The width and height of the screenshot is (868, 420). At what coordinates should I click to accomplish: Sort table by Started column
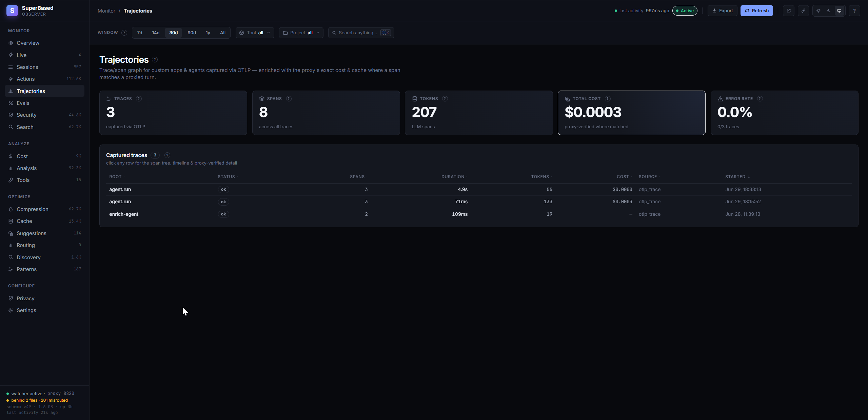pos(737,177)
